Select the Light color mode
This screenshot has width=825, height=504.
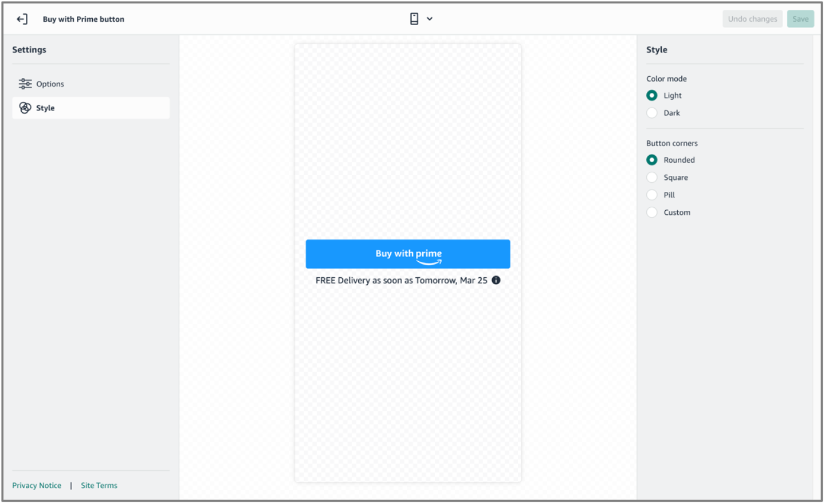point(651,95)
